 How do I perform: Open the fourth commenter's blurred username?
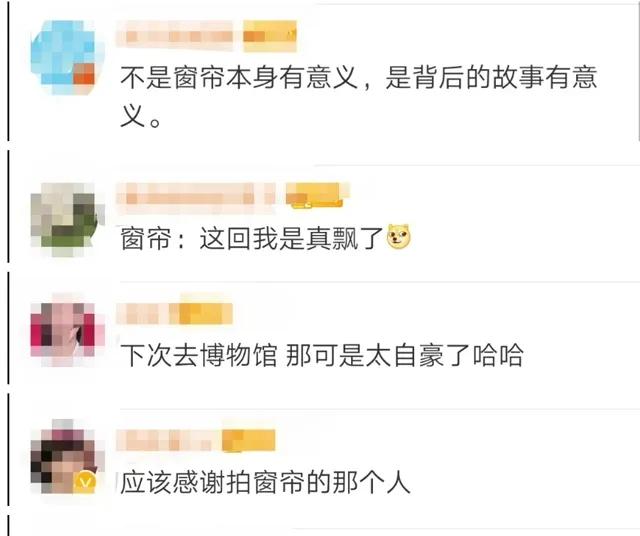tap(166, 440)
